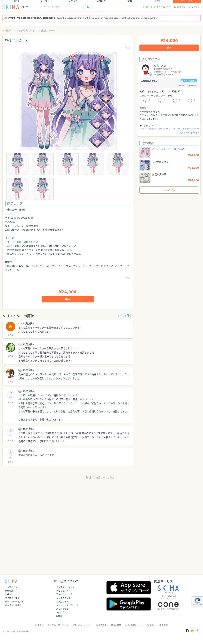Focus the keyword search field
The width and height of the screenshot is (203, 644).
63,7
